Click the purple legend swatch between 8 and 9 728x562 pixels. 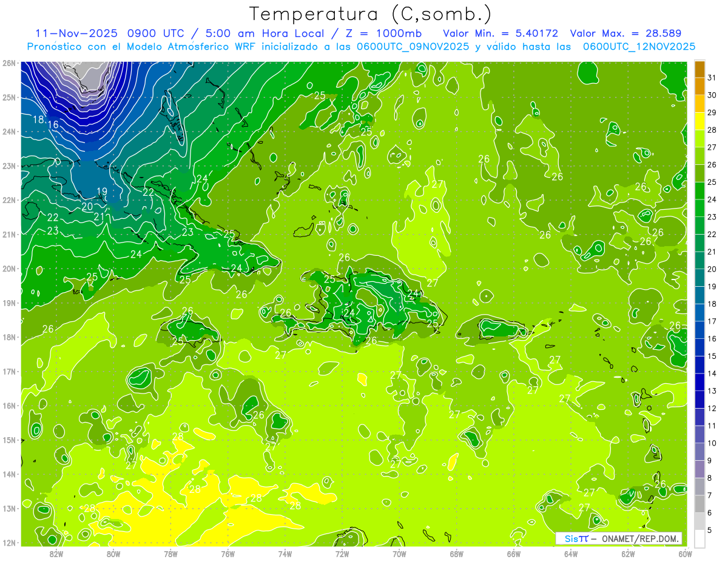[x=699, y=469]
